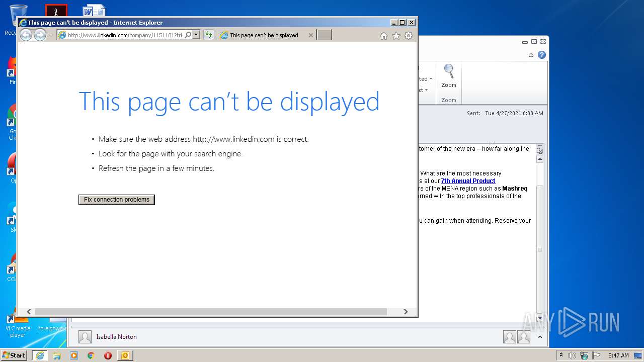Open Outlook Help question mark icon
This screenshot has height=362, width=644.
(x=542, y=55)
